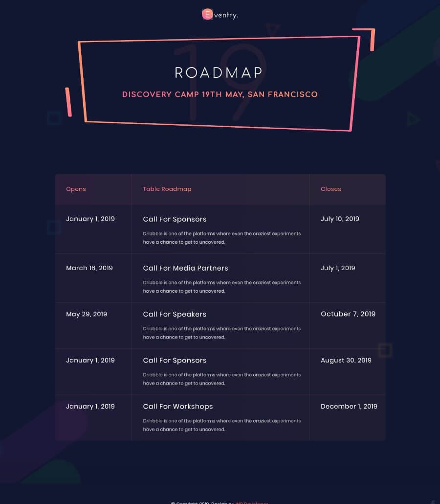Open the Call For Speakers entry

pyautogui.click(x=175, y=314)
